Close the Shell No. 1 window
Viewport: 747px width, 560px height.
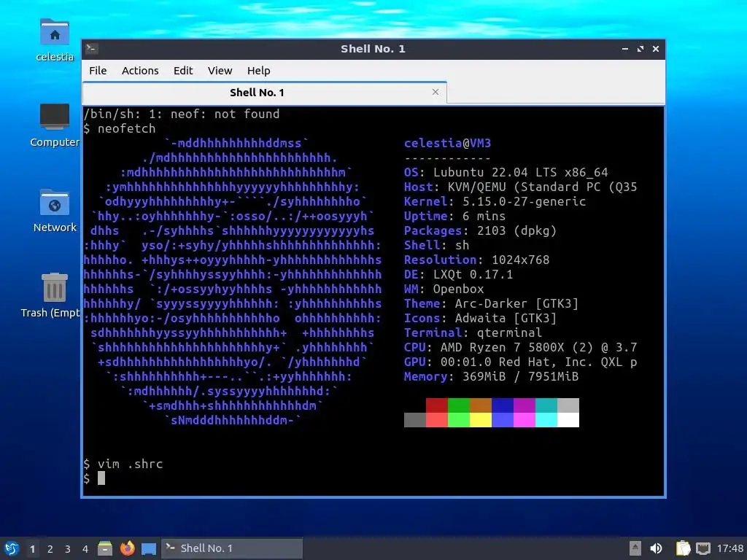[x=656, y=49]
